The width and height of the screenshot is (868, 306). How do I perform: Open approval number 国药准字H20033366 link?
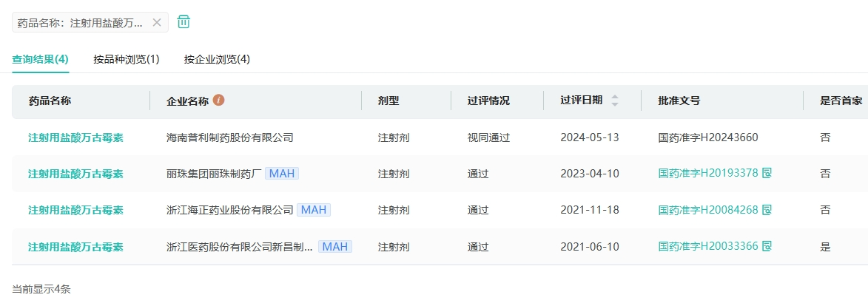pos(708,246)
